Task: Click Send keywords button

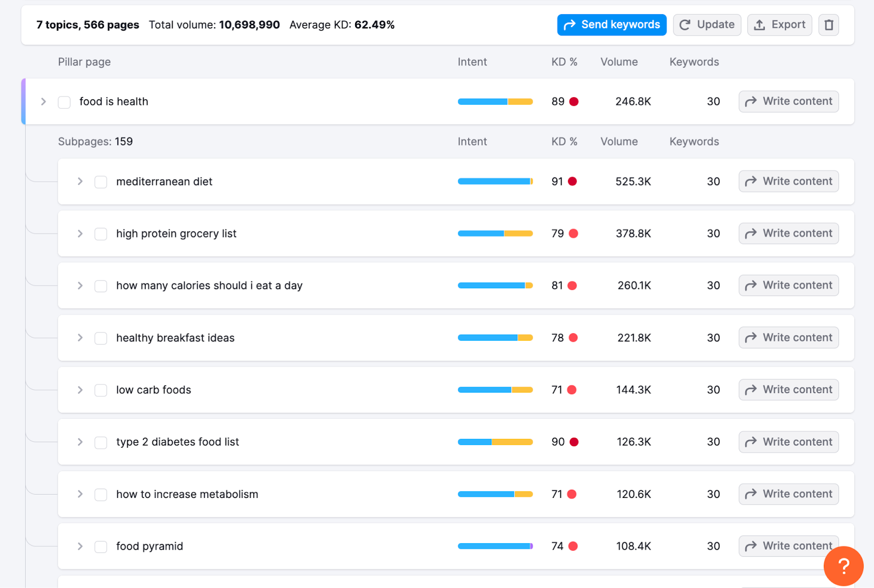Action: (612, 25)
